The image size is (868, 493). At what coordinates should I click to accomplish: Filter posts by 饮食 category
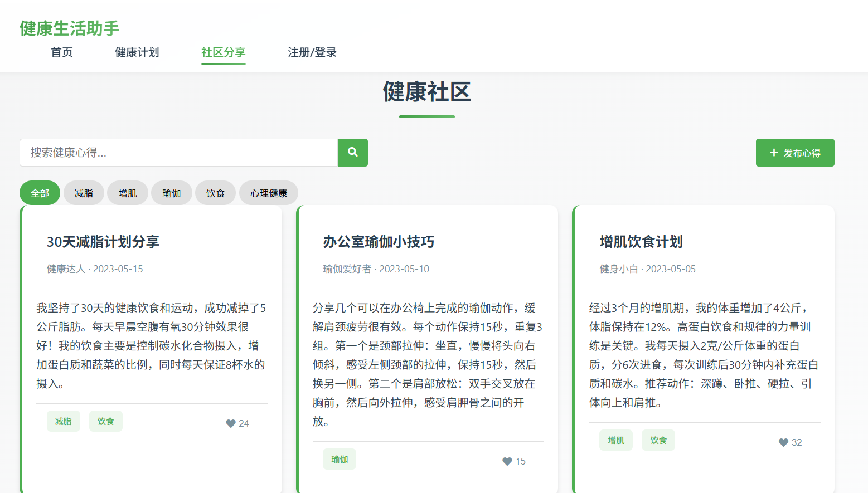(x=215, y=193)
